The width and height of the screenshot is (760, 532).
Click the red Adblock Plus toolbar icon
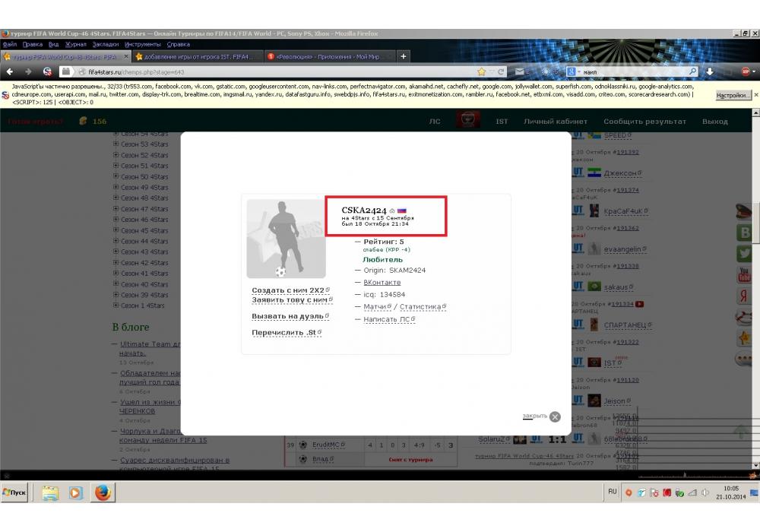(x=746, y=71)
